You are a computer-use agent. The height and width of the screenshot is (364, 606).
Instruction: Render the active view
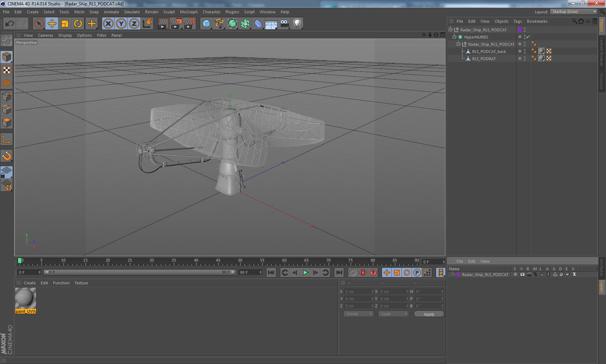point(163,24)
